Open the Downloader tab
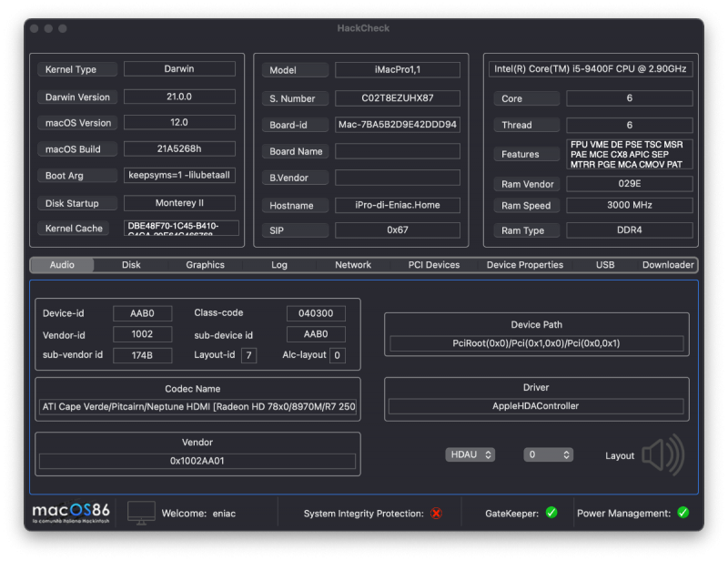The width and height of the screenshot is (728, 561). (x=668, y=265)
